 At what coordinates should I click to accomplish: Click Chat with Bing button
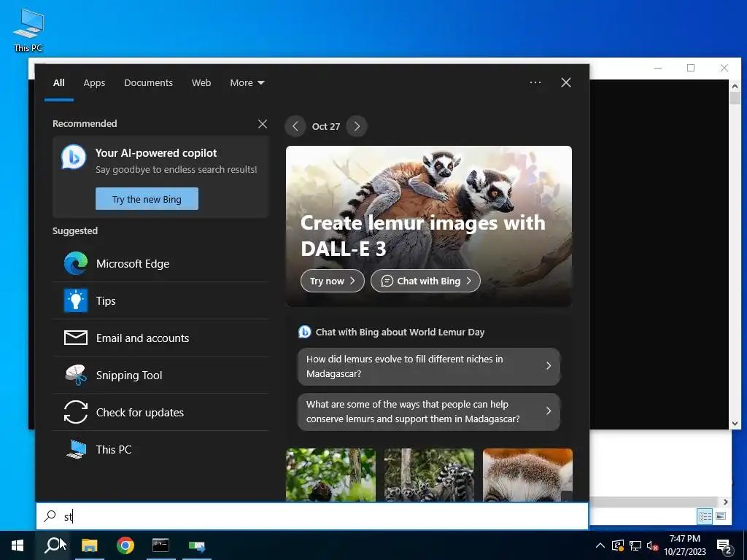[425, 281]
